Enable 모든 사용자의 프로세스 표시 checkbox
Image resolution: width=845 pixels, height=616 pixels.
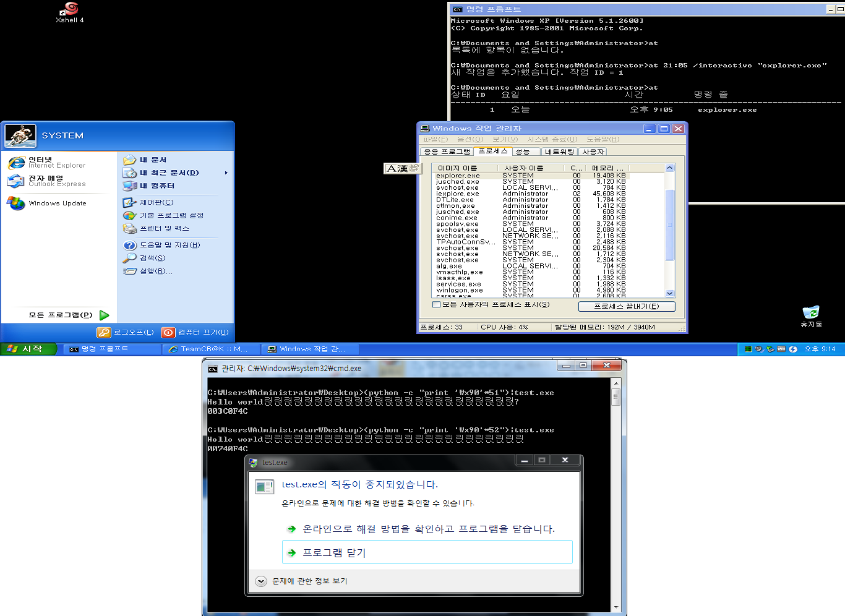[437, 305]
